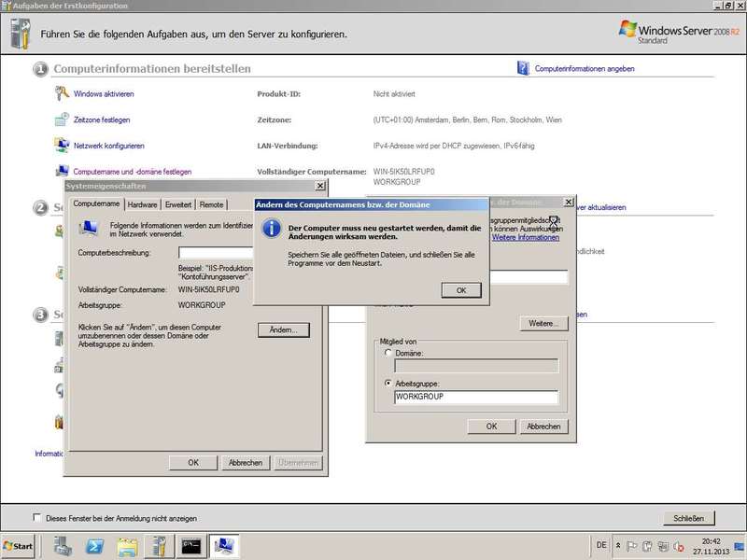Click the Zeitzone festlegen clock icon

click(x=63, y=119)
